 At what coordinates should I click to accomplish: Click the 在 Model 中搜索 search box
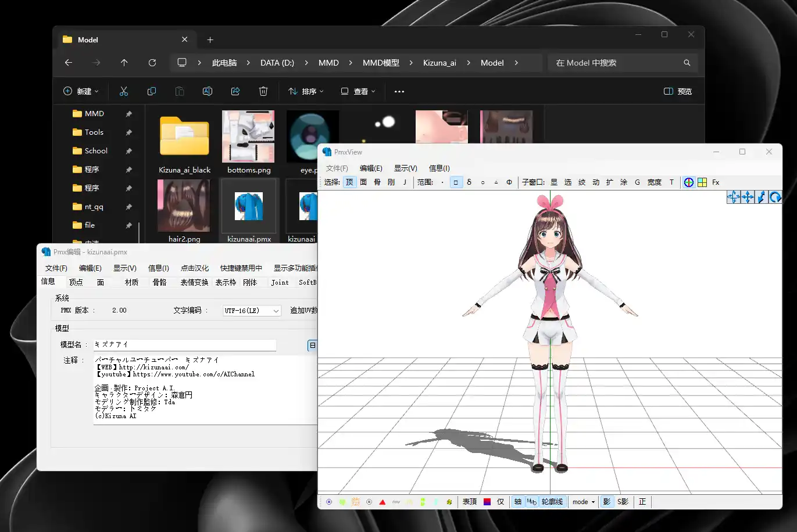(623, 63)
